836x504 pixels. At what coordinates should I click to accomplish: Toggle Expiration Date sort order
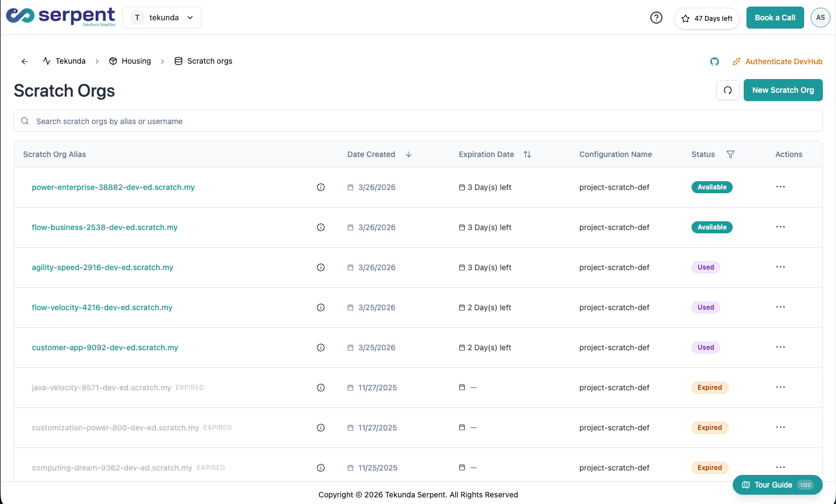tap(527, 154)
